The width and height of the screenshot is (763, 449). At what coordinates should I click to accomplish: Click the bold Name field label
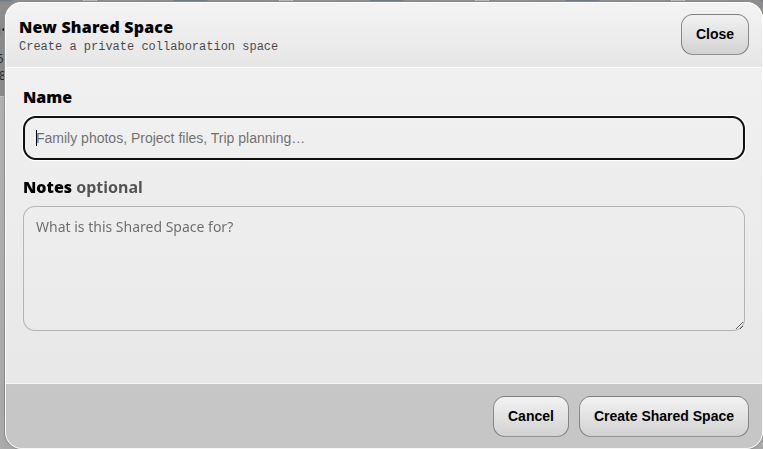pos(48,97)
